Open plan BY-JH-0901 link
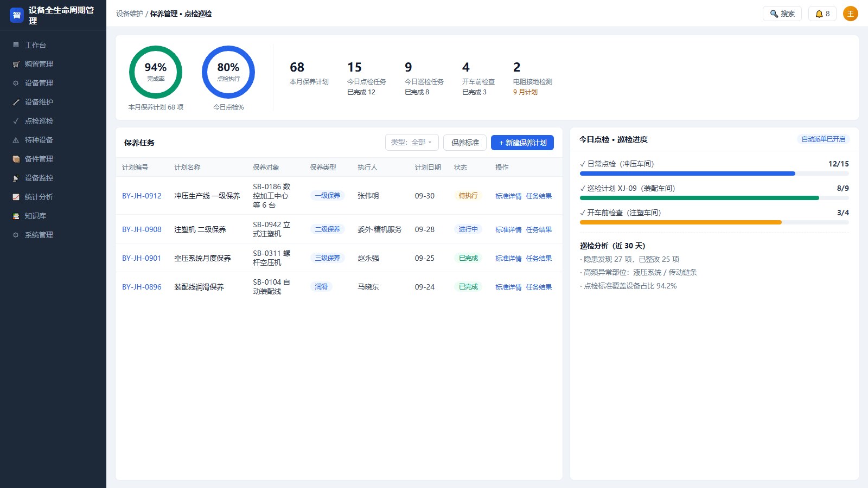 [x=142, y=258]
